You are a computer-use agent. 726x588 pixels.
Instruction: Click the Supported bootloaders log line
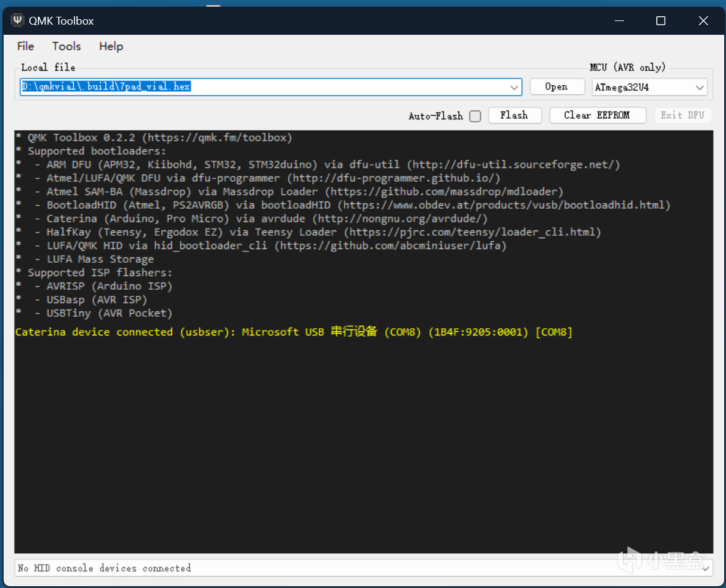click(91, 151)
